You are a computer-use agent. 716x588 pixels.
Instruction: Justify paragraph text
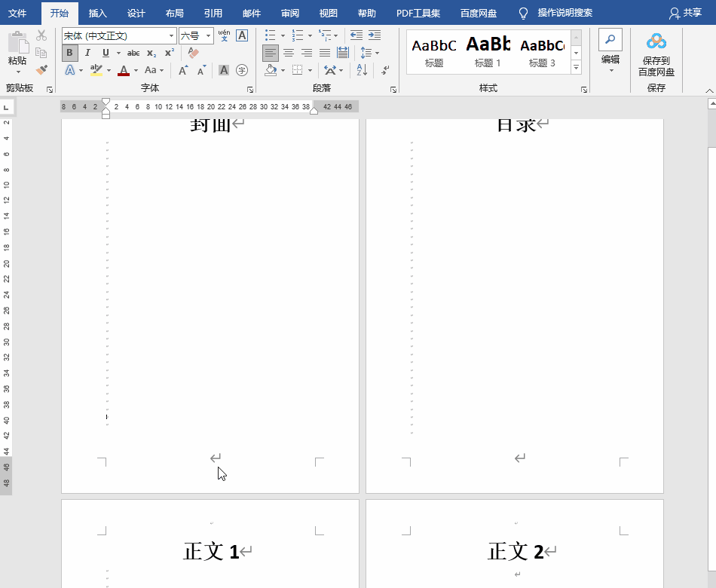pyautogui.click(x=325, y=53)
